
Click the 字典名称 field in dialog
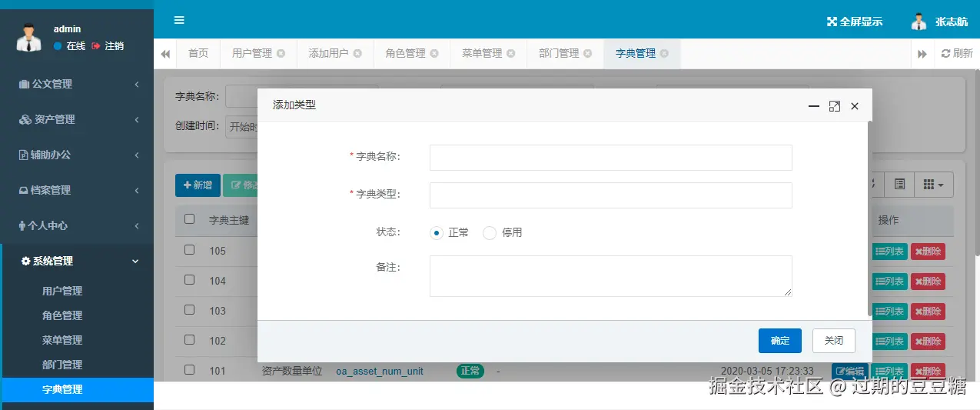pos(610,158)
